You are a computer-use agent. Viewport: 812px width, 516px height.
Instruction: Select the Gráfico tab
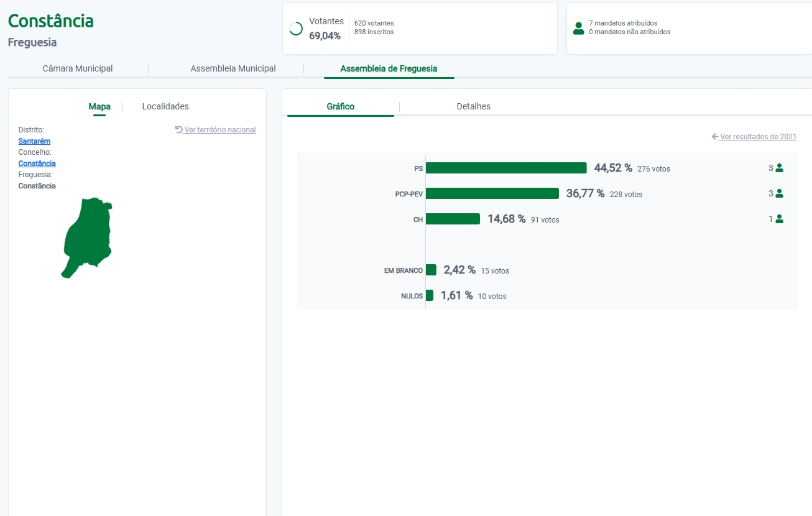click(x=340, y=106)
